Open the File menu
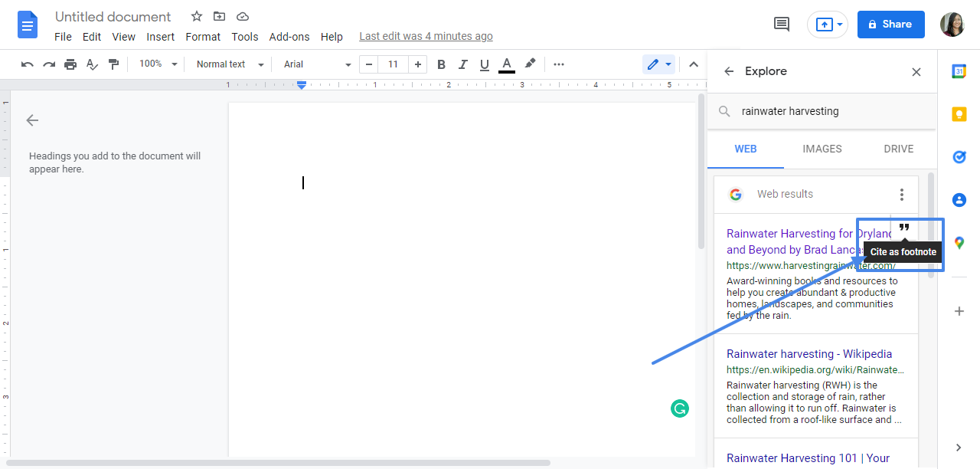The width and height of the screenshot is (980, 469). [64, 37]
